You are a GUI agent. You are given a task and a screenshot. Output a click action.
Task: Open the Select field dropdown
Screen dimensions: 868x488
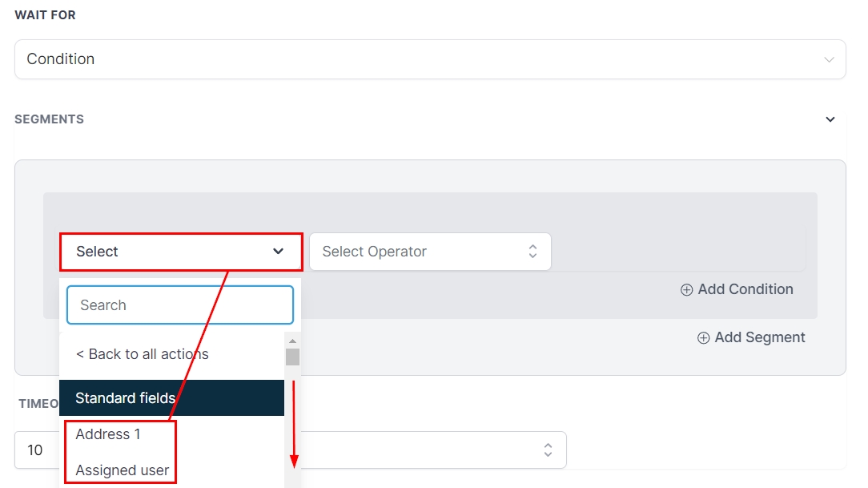point(181,252)
